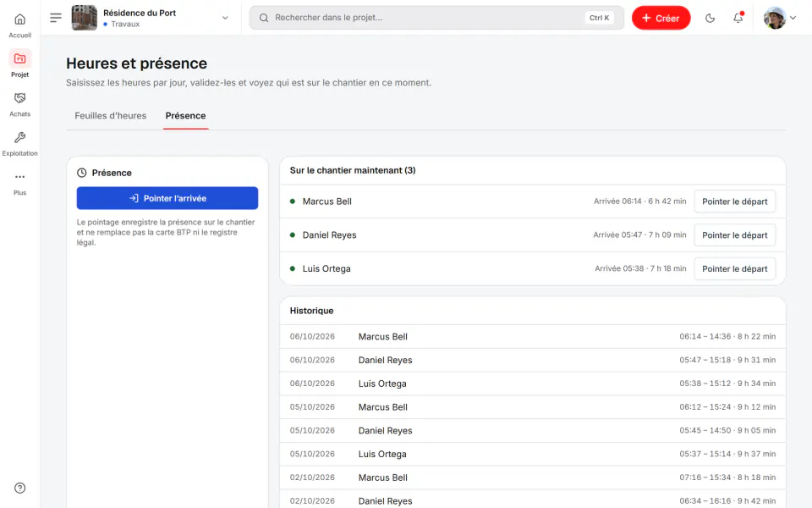Focus the Rechercher dans le projet field
The height and width of the screenshot is (508, 812).
pos(436,18)
